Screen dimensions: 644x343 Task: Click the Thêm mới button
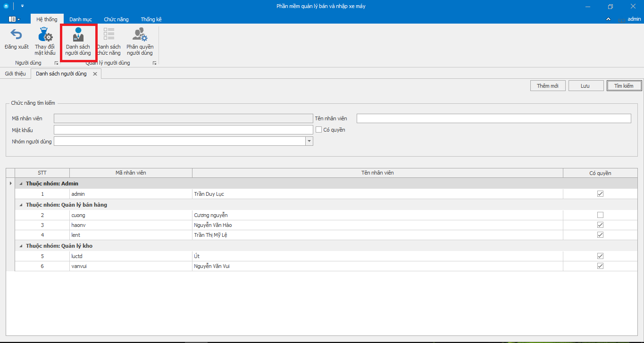point(548,86)
